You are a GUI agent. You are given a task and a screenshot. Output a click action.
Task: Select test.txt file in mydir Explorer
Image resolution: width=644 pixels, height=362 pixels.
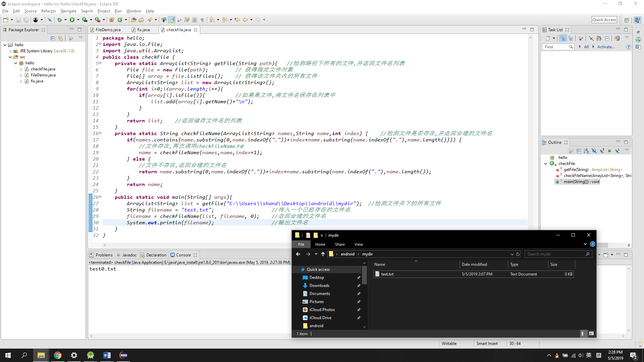click(x=473, y=274)
